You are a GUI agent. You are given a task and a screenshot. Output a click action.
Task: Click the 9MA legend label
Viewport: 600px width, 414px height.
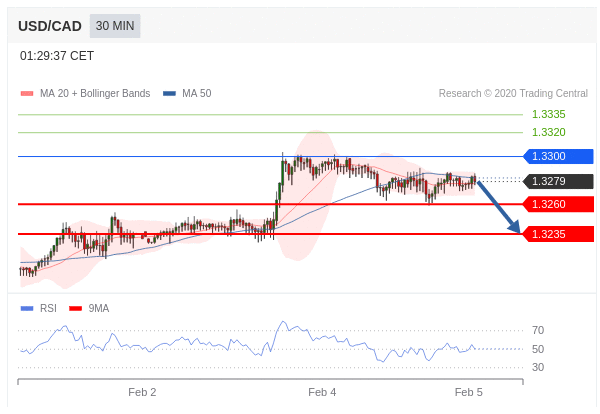(x=99, y=308)
